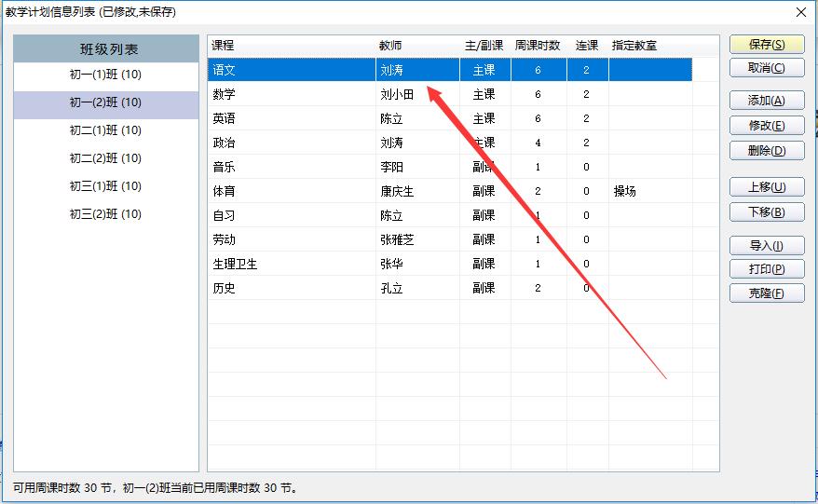Viewport: 818px width, 504px height.
Task: Click 副课 in the 体育 row
Action: point(484,191)
